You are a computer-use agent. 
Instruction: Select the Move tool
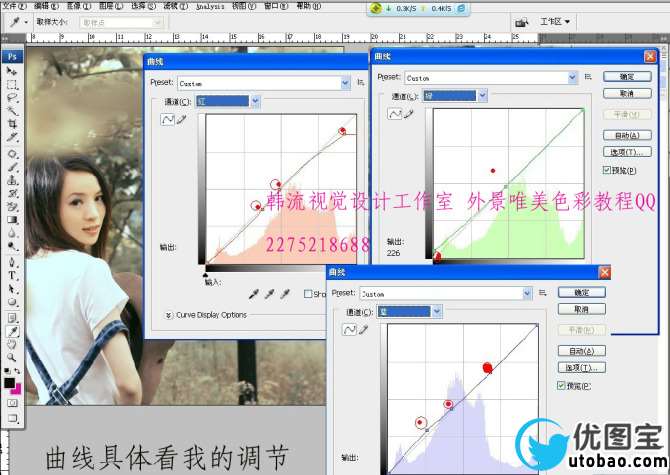[12, 71]
